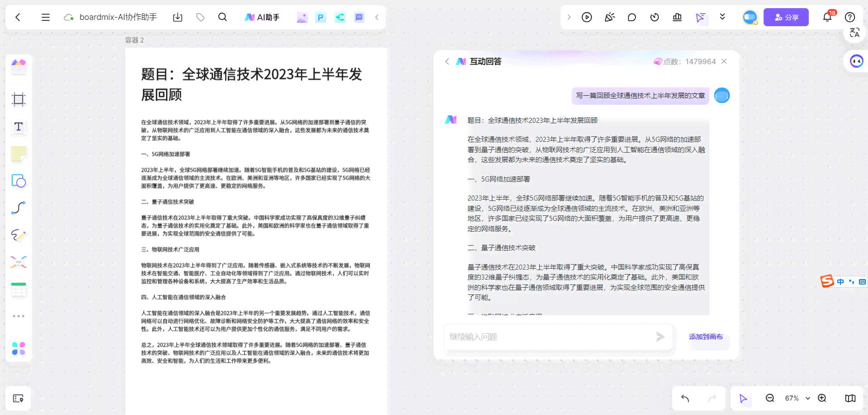Click the export download icon

coord(178,17)
